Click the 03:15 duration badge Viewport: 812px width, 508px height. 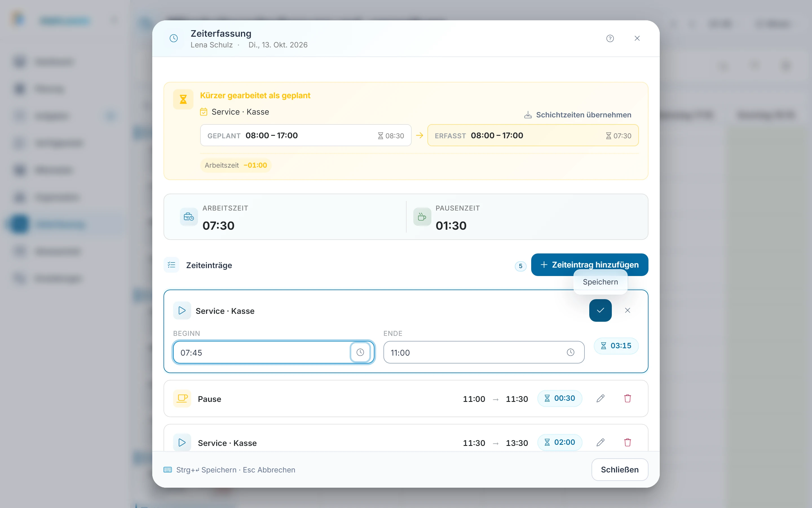(616, 346)
